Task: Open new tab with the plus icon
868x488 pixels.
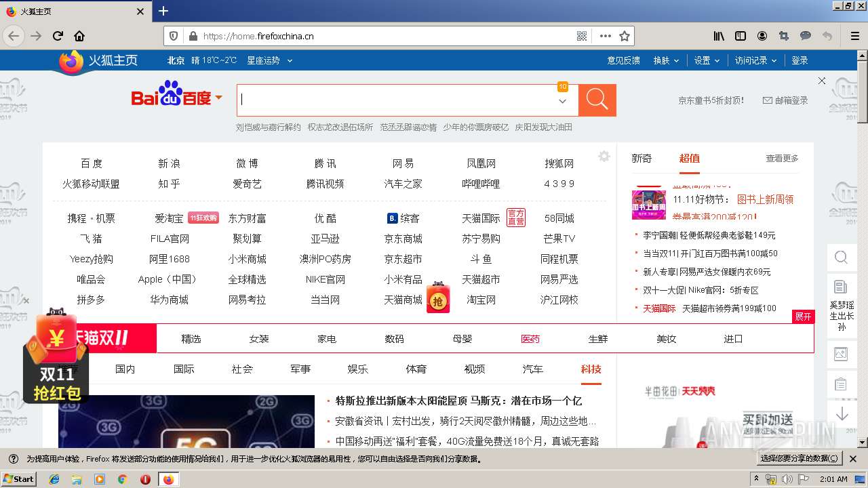Action: (x=163, y=11)
